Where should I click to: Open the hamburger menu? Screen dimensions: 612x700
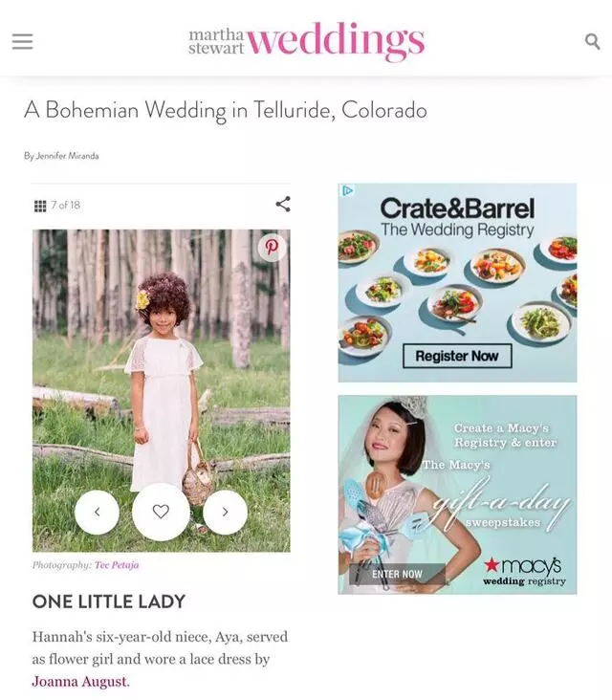tap(22, 41)
